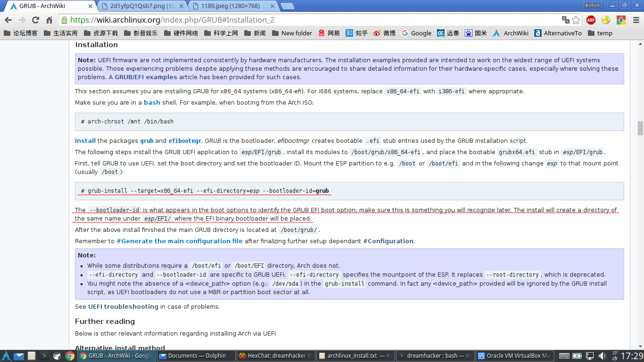The height and width of the screenshot is (362, 644).
Task: Click the yellow globe extension icon
Action: [606, 20]
